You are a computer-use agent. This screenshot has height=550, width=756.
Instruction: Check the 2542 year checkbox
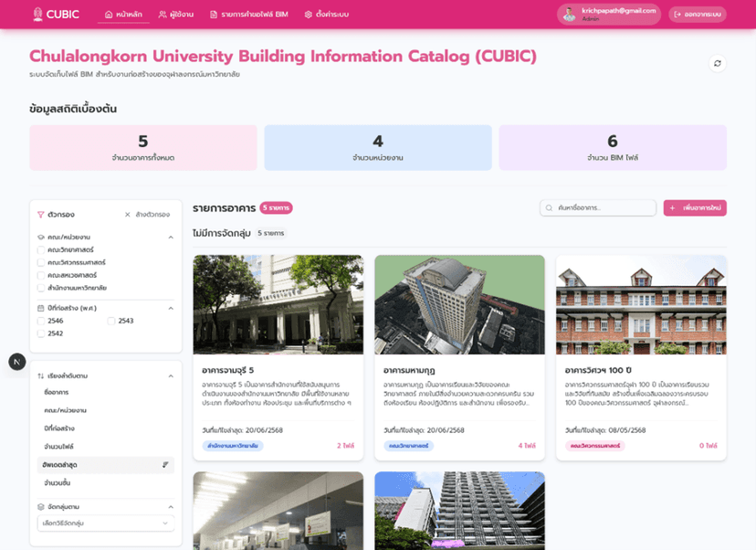coord(41,333)
